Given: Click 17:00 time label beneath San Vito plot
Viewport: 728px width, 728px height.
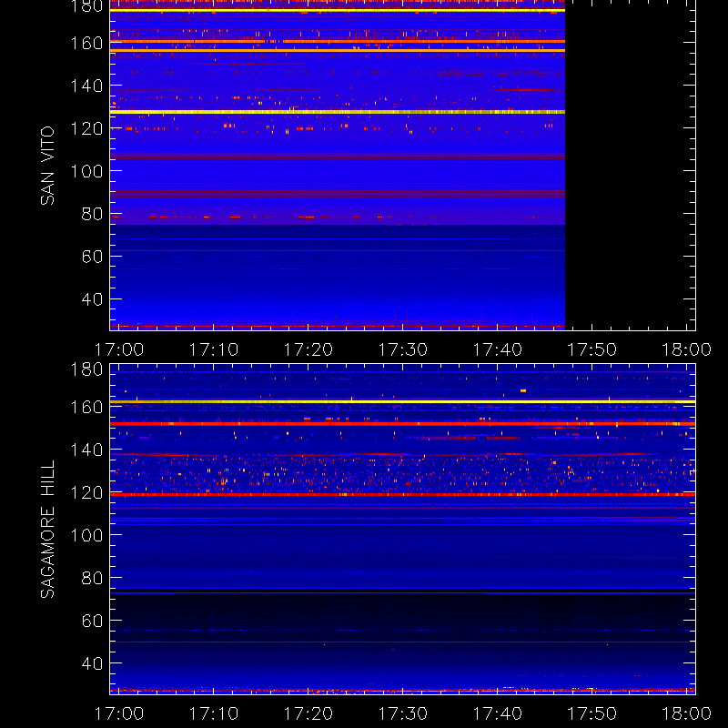Looking at the screenshot, I should [x=119, y=349].
